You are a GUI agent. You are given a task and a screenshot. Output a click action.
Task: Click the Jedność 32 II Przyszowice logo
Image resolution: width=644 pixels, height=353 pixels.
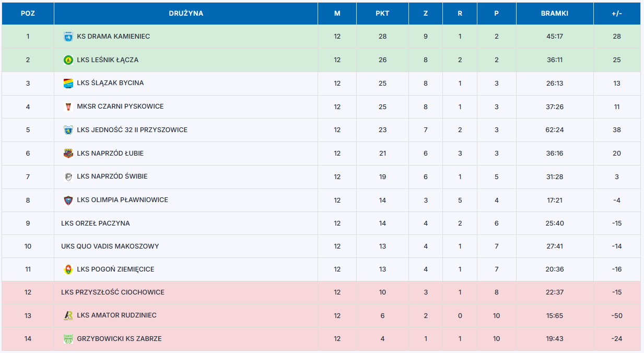pos(68,130)
